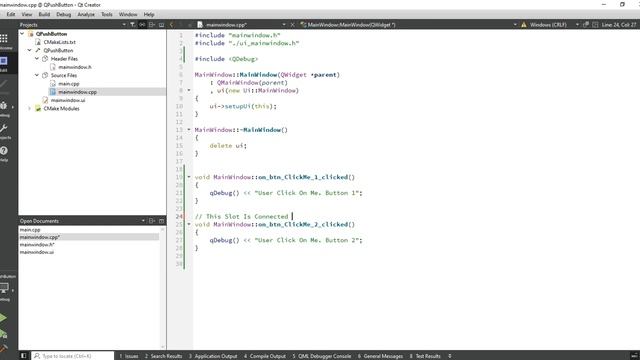
Task: Switch to Edit mode in sidebar
Action: (x=4, y=64)
